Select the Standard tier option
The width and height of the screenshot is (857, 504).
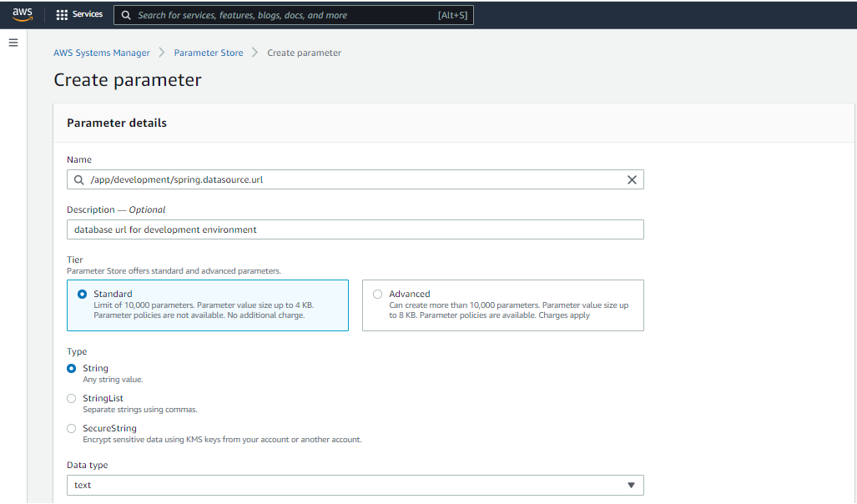[81, 294]
